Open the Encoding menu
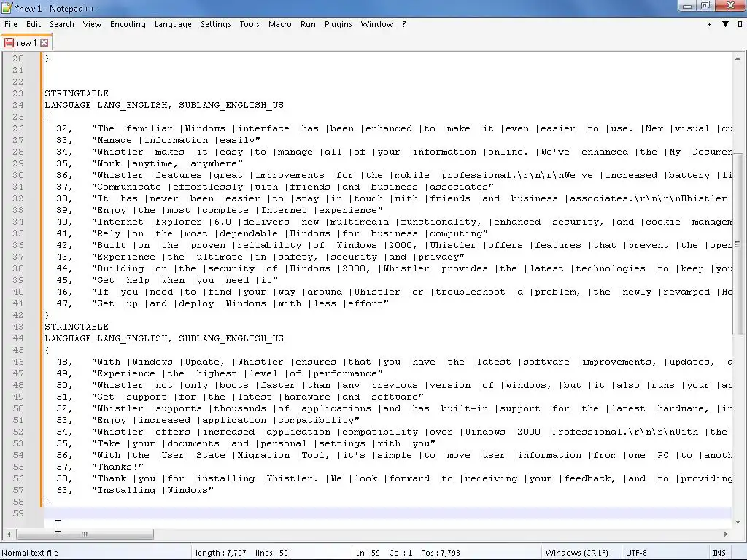The image size is (747, 560). (x=128, y=24)
